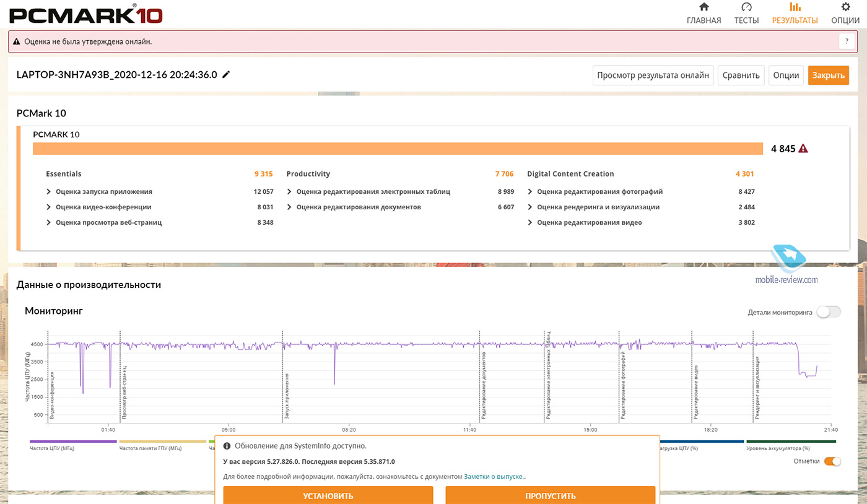Click the Рендеринг и визуализация chart marker
Screen dimensions: 867x504
coord(757,387)
